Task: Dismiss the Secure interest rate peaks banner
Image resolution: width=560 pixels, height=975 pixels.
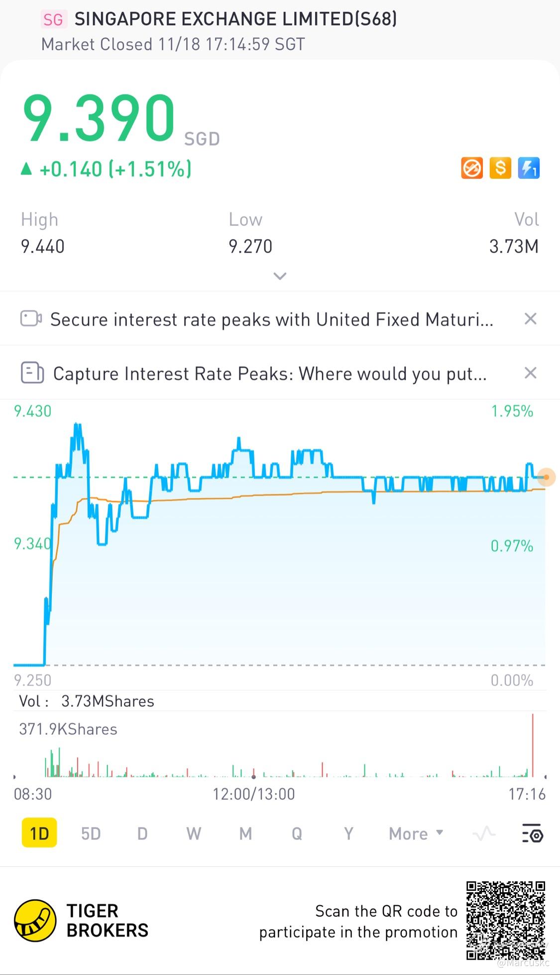Action: pyautogui.click(x=531, y=319)
